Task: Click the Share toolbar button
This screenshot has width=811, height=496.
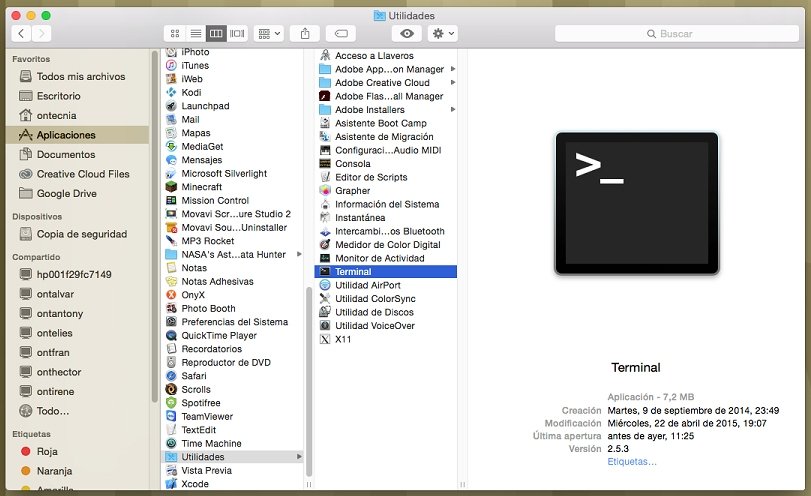Action: [305, 34]
